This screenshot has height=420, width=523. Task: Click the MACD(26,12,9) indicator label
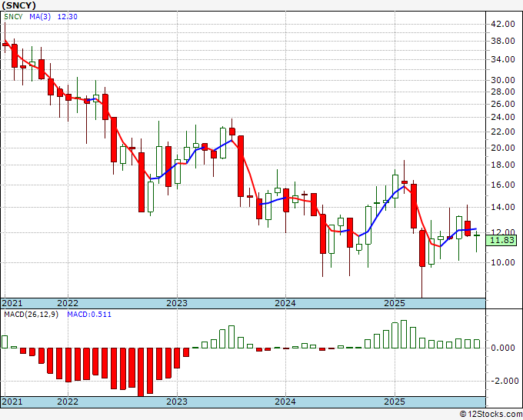pyautogui.click(x=31, y=315)
